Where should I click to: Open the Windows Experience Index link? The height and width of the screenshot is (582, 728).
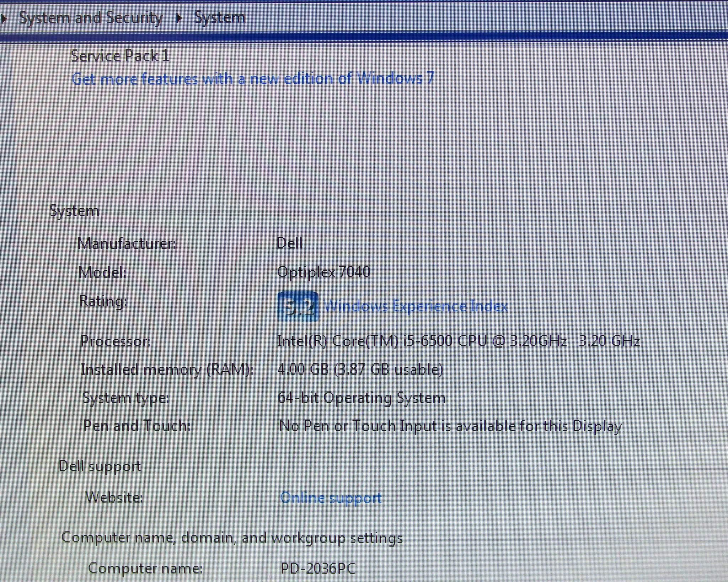pyautogui.click(x=415, y=306)
